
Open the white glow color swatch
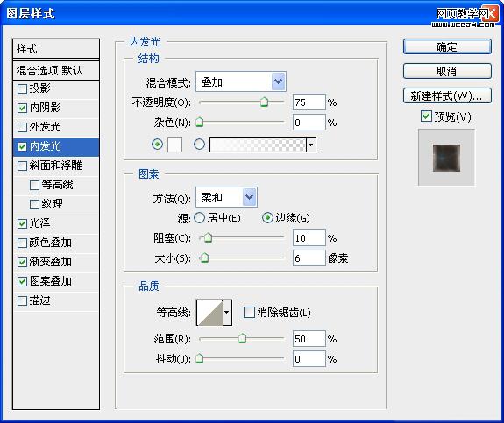pos(174,145)
